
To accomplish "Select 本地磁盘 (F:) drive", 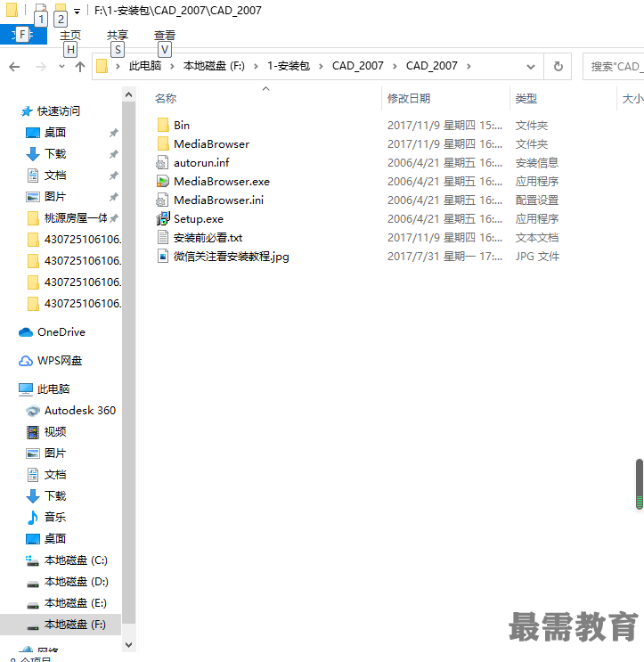I will [x=61, y=625].
